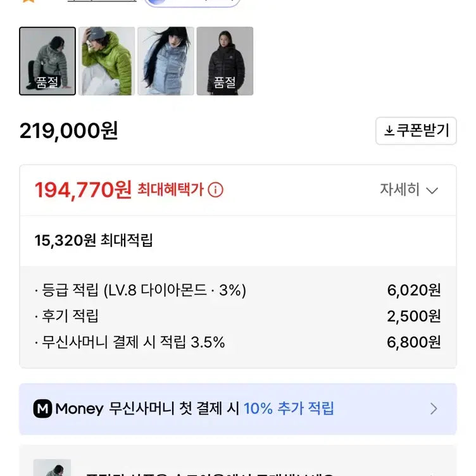
Task: Click the 194,770원 maximum benefit price
Action: coord(83,189)
